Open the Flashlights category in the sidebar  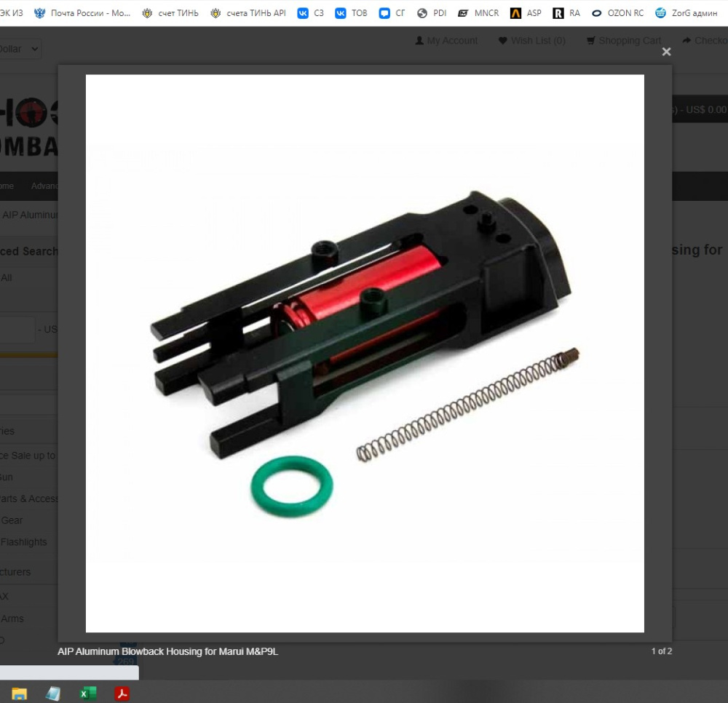24,542
